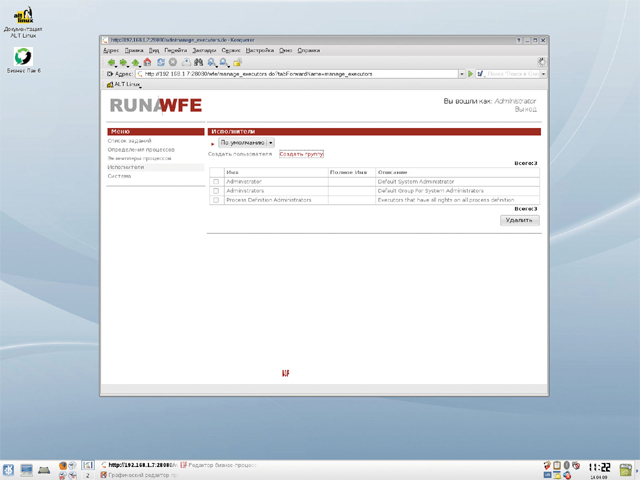Click the green Go arrow beside address bar
Image resolution: width=640 pixels, height=480 pixels.
click(x=470, y=74)
